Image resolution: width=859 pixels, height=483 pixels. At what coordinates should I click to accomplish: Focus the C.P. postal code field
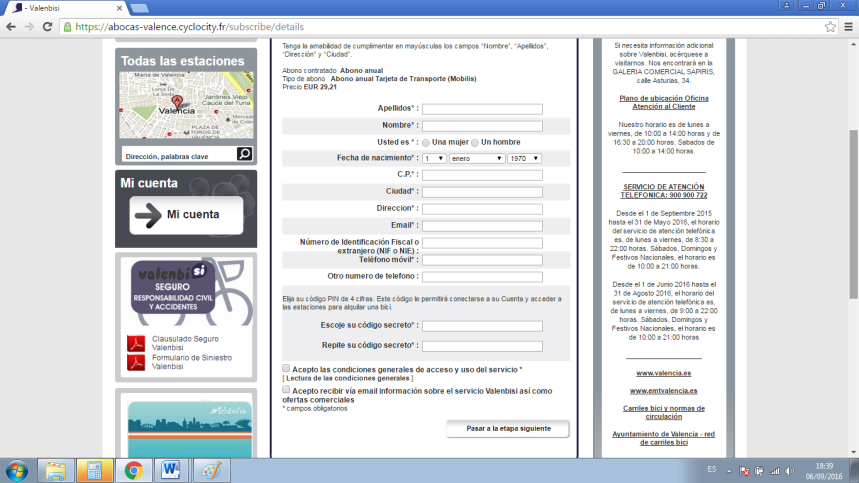[x=482, y=175]
